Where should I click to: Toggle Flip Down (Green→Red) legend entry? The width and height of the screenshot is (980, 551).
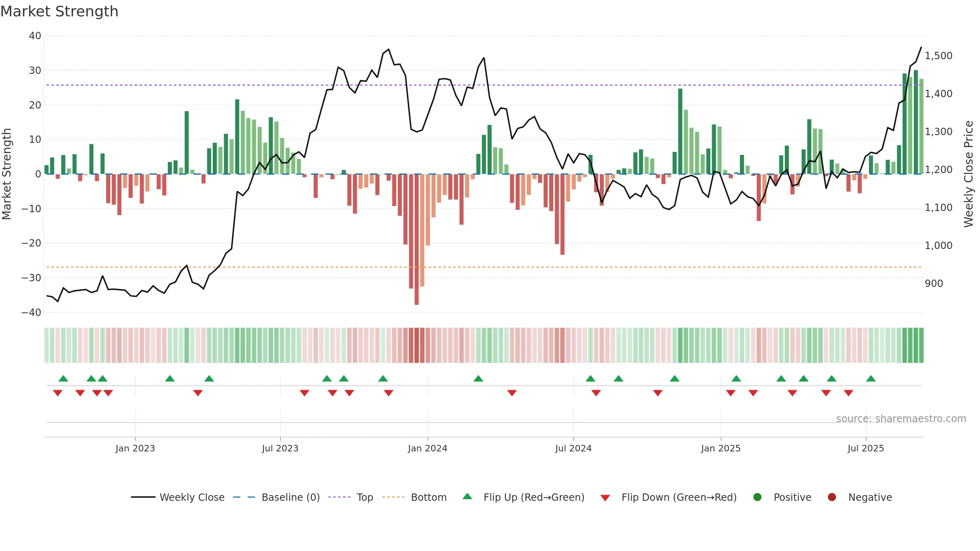[668, 497]
